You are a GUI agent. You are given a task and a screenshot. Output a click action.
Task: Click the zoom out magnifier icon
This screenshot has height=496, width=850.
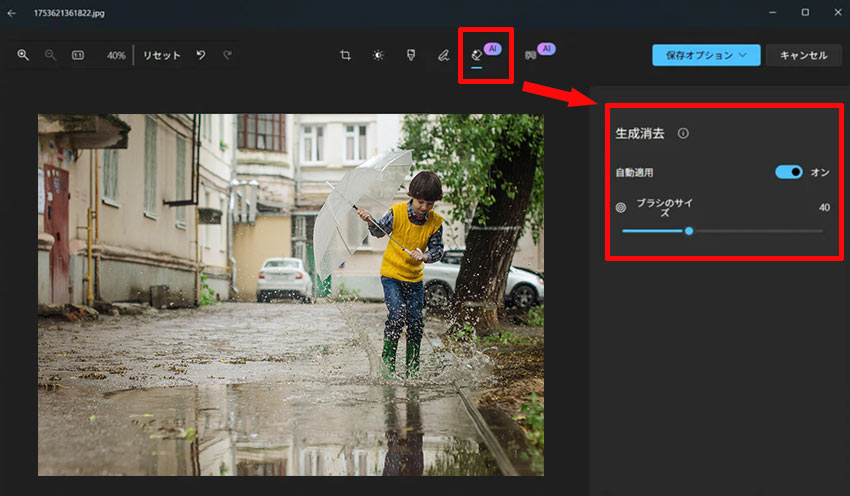click(x=50, y=55)
